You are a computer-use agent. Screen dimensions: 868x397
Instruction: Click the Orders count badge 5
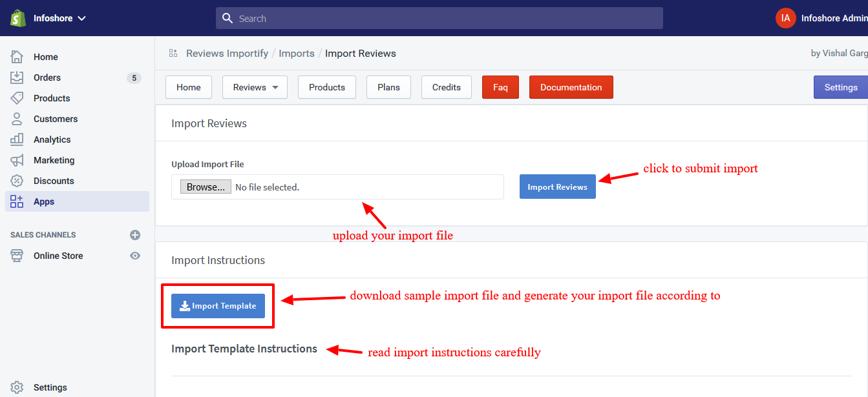coord(134,78)
